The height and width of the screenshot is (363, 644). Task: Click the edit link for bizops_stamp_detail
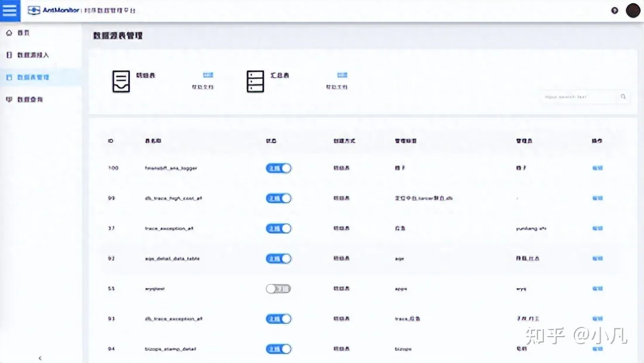point(598,349)
